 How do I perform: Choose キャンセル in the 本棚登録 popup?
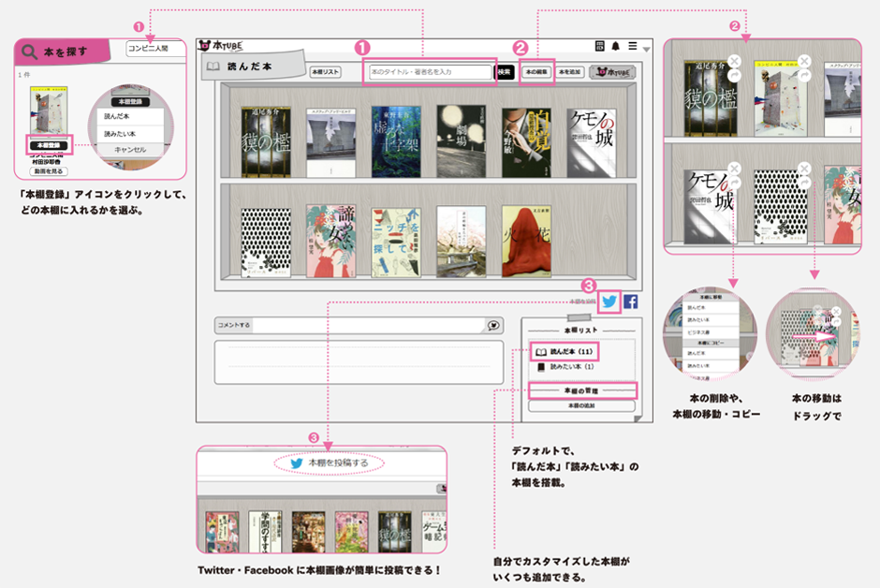(x=130, y=150)
